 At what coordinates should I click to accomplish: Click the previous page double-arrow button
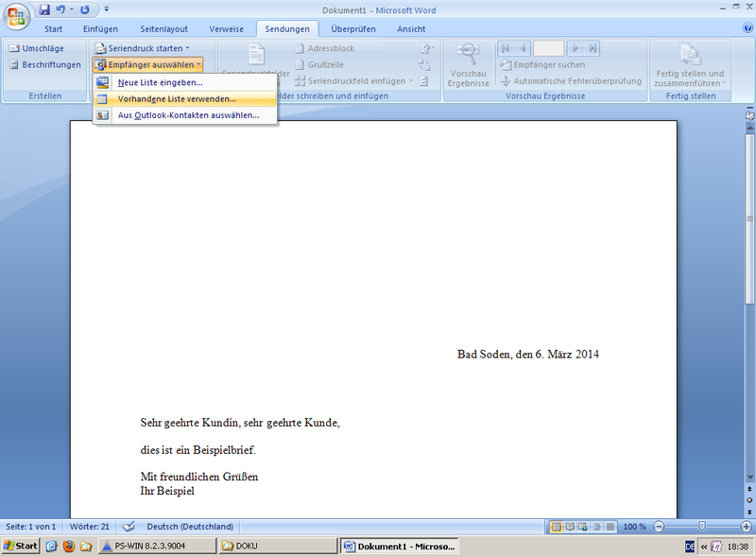coord(749,489)
